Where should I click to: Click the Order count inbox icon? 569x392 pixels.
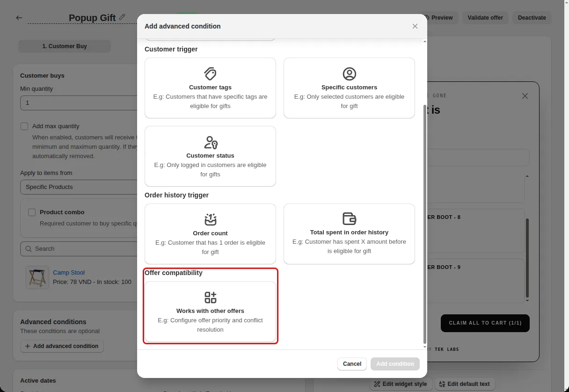[210, 219]
